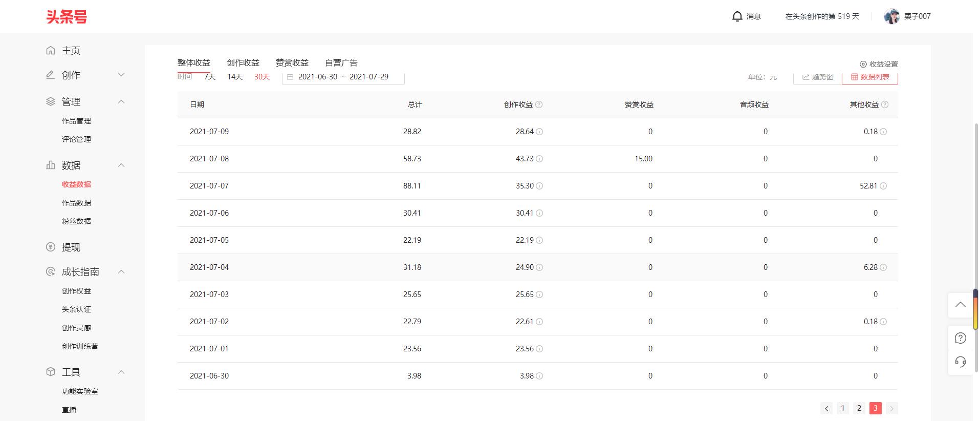Collapse the 成长指南 section chevron
The width and height of the screenshot is (980, 421).
[x=121, y=271]
